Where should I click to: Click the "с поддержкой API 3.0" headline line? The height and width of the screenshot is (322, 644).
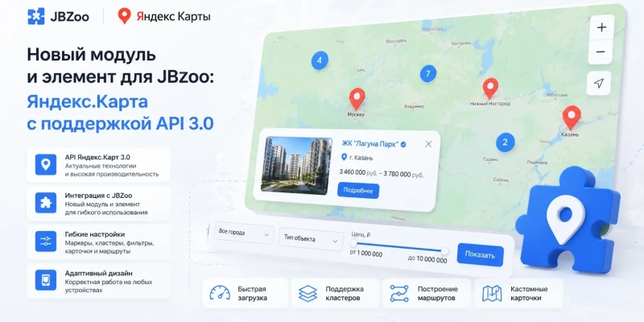click(x=120, y=125)
